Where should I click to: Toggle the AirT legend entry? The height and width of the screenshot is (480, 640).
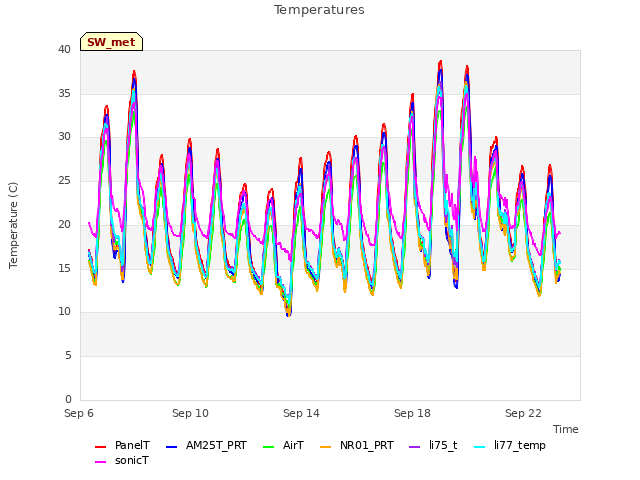click(284, 445)
